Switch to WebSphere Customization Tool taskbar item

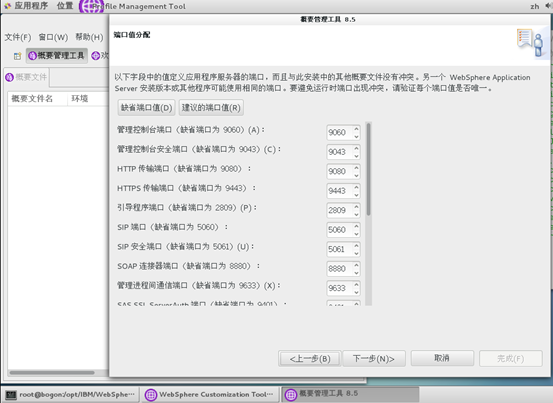click(x=210, y=395)
